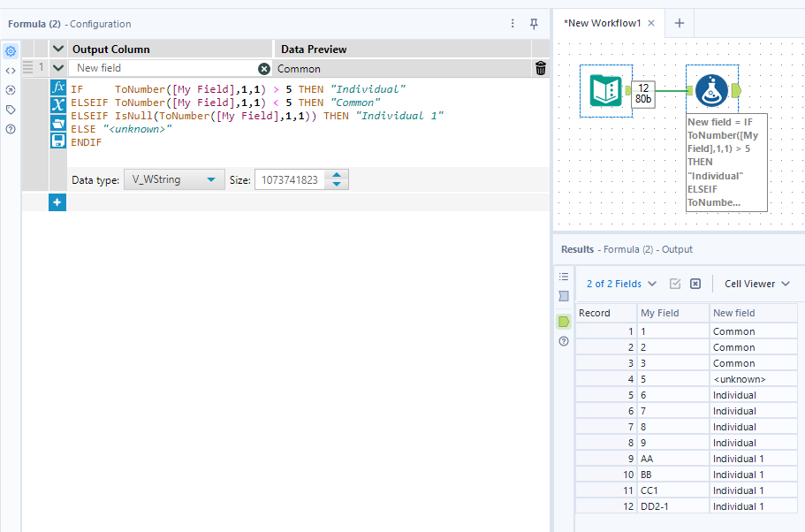The height and width of the screenshot is (532, 805).
Task: Switch to the New Workflow1 tab
Action: [x=602, y=23]
